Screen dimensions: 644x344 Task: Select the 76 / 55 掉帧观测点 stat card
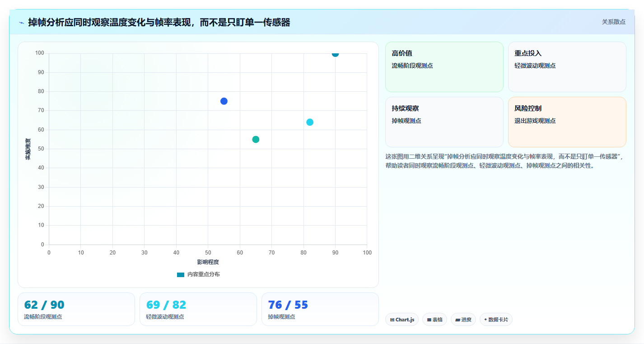coord(320,309)
